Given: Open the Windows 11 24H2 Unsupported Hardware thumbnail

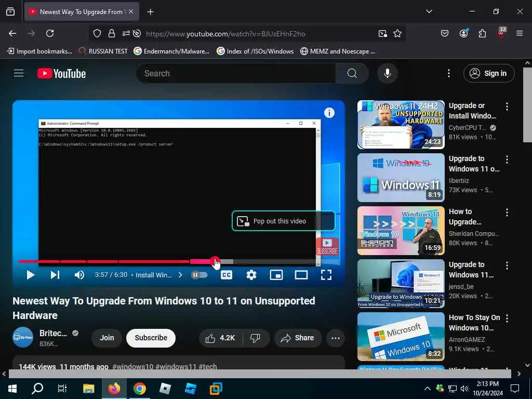Looking at the screenshot, I should click(x=401, y=125).
